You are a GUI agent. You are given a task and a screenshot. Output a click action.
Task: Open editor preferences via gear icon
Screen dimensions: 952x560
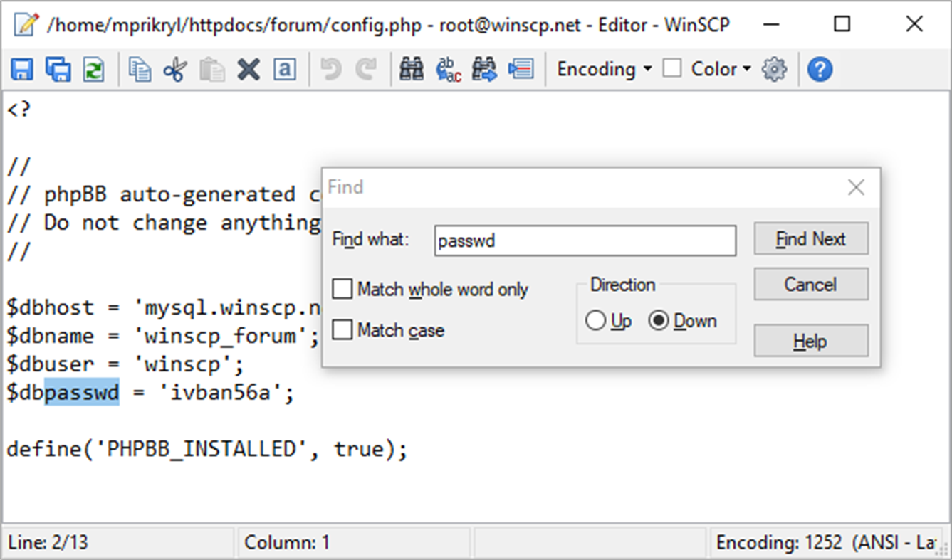coord(774,68)
